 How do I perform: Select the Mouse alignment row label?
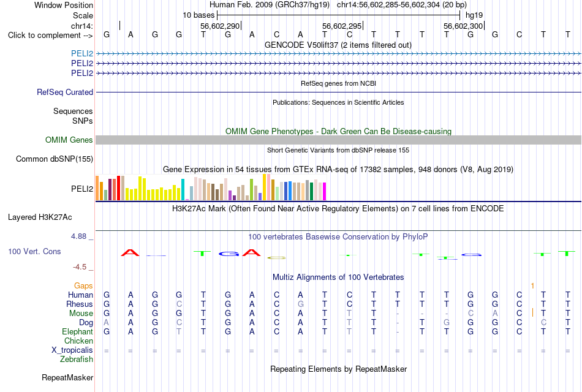81,314
